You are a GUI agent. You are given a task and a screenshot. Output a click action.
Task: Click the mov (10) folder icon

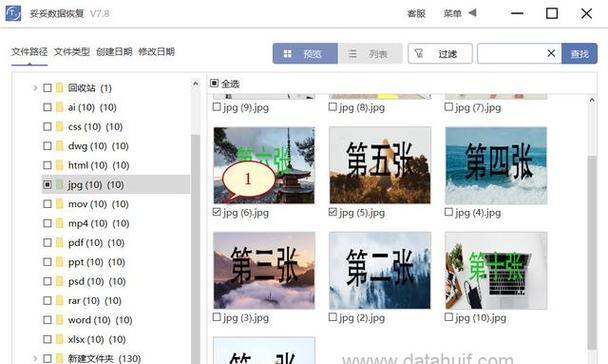click(x=59, y=204)
